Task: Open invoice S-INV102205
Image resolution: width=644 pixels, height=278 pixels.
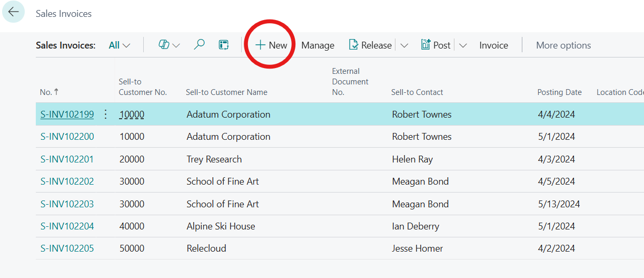Action: coord(67,248)
